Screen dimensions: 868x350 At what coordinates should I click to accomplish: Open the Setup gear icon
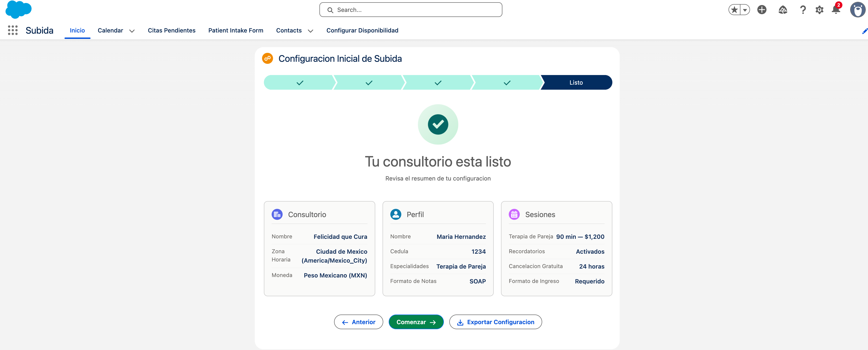click(x=820, y=10)
